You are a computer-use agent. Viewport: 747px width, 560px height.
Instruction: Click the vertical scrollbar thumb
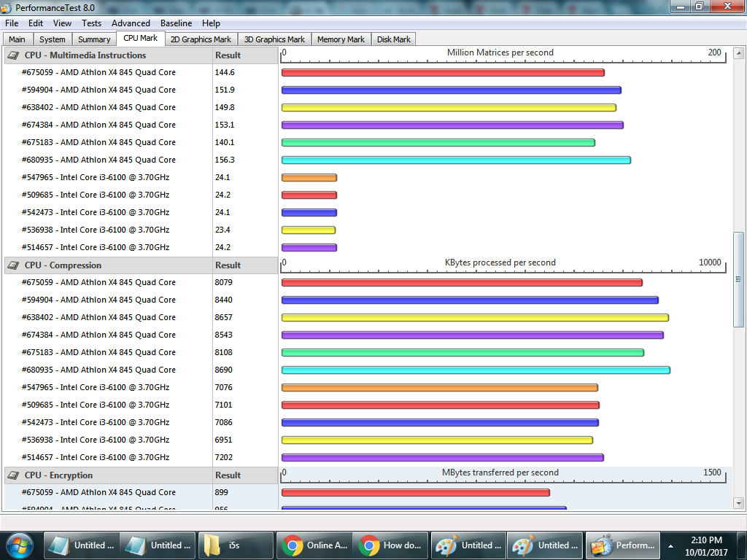[738, 279]
